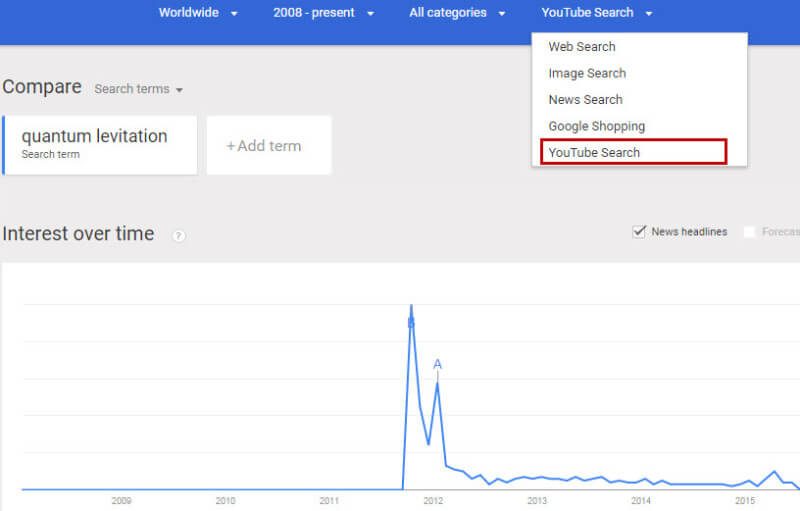
Task: Uncheck the News headlines checkbox
Action: pyautogui.click(x=639, y=232)
